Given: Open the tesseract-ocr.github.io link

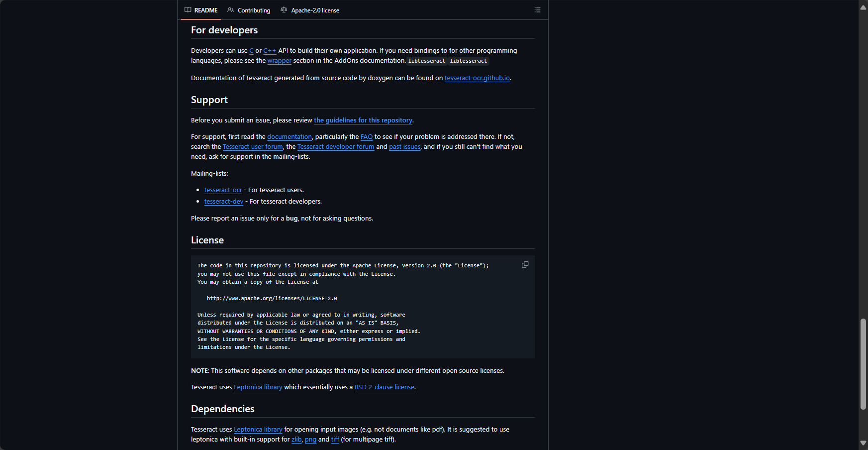Looking at the screenshot, I should (477, 78).
